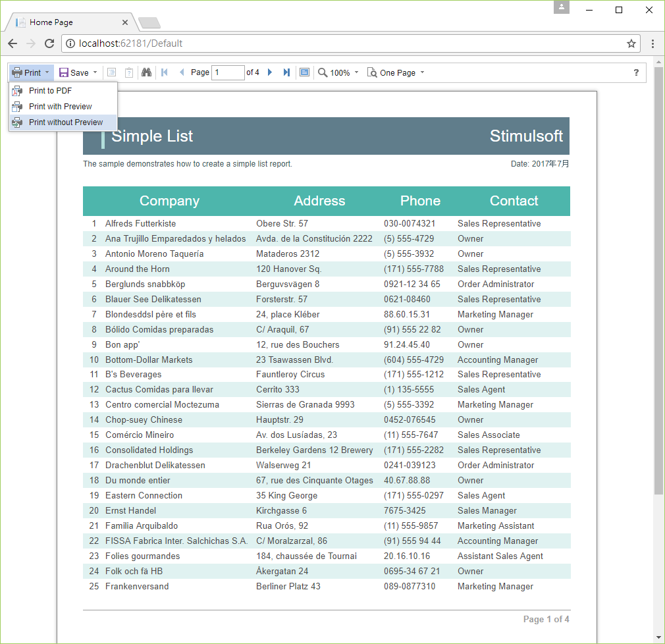Click the Company column header
Viewport: 665px width, 644px height.
[170, 201]
